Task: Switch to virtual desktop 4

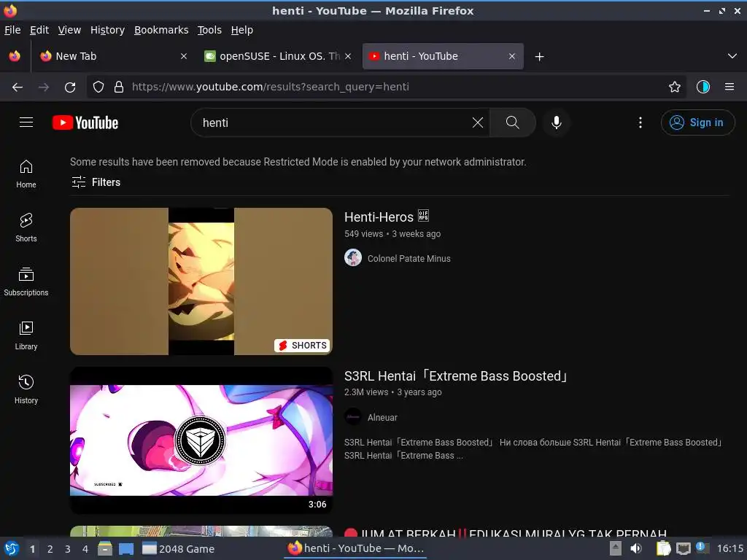Action: (x=85, y=549)
